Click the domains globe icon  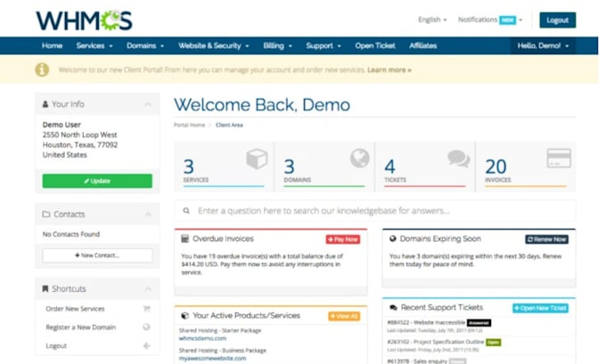coord(360,158)
